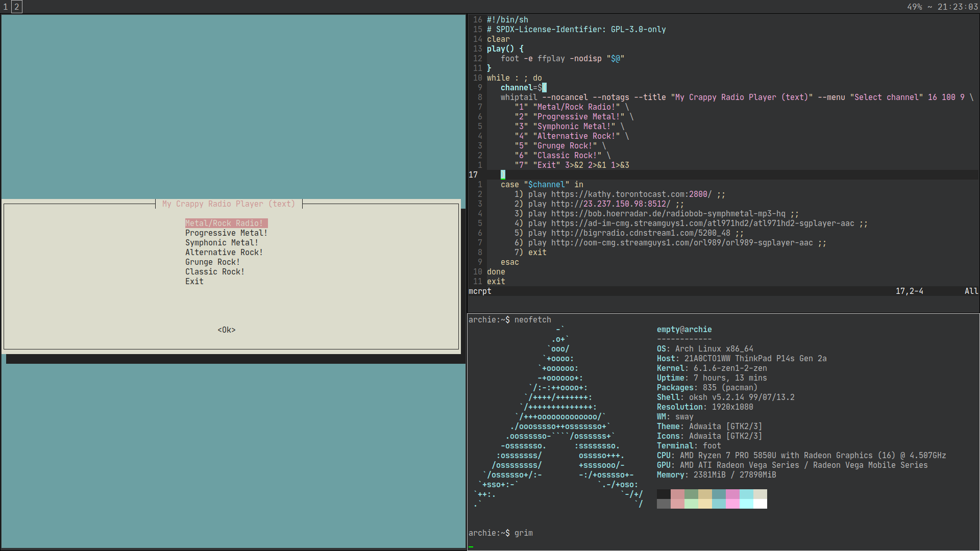
Task: Click the bob.hoerradar.de radiobob URL
Action: click(x=668, y=214)
